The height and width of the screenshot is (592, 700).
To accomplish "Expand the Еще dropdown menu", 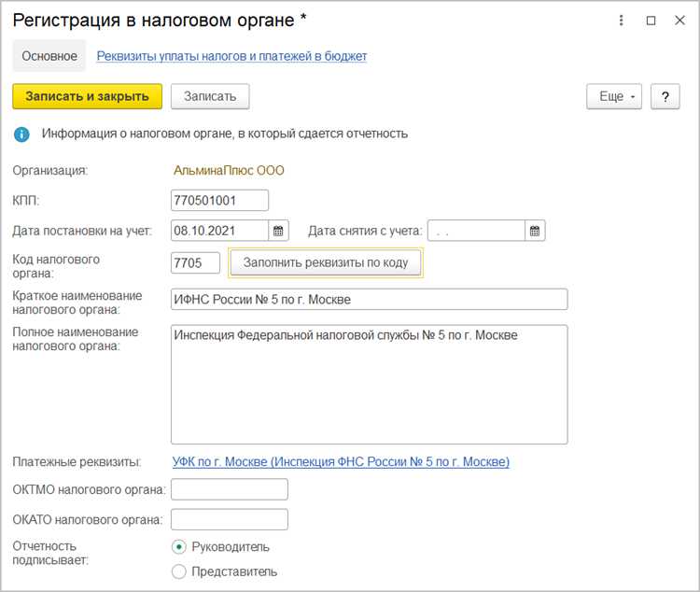I will 614,96.
